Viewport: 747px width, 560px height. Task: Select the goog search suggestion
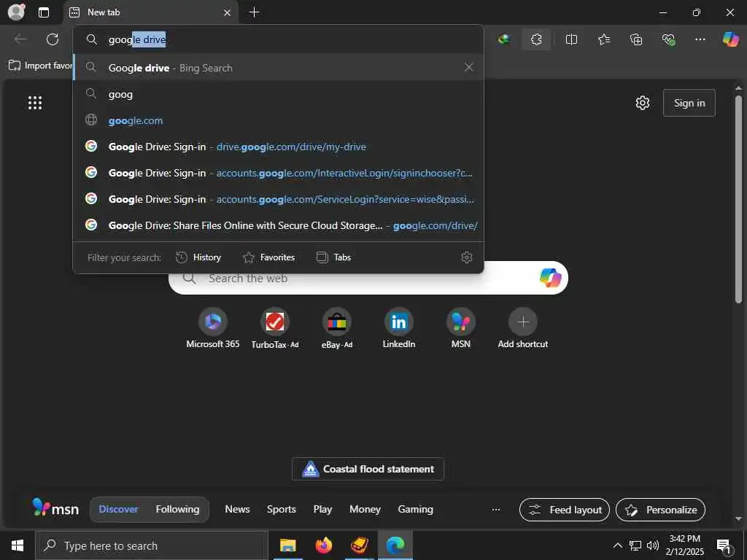pos(278,94)
